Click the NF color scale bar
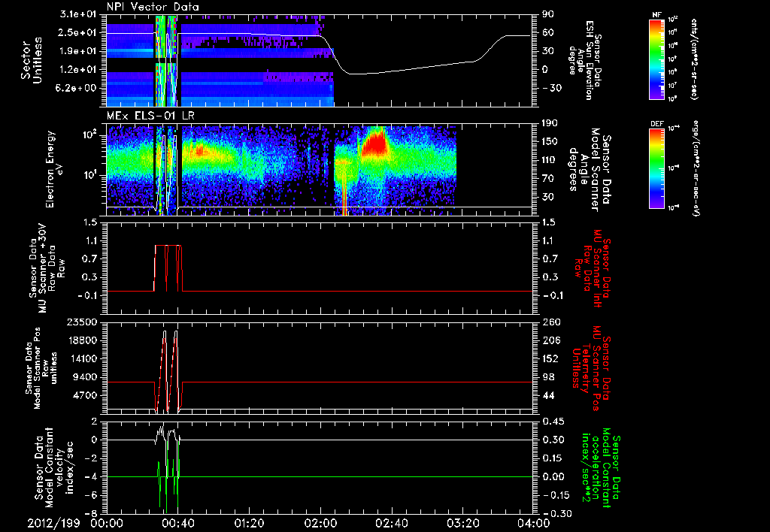The width and height of the screenshot is (770, 532). 657,59
